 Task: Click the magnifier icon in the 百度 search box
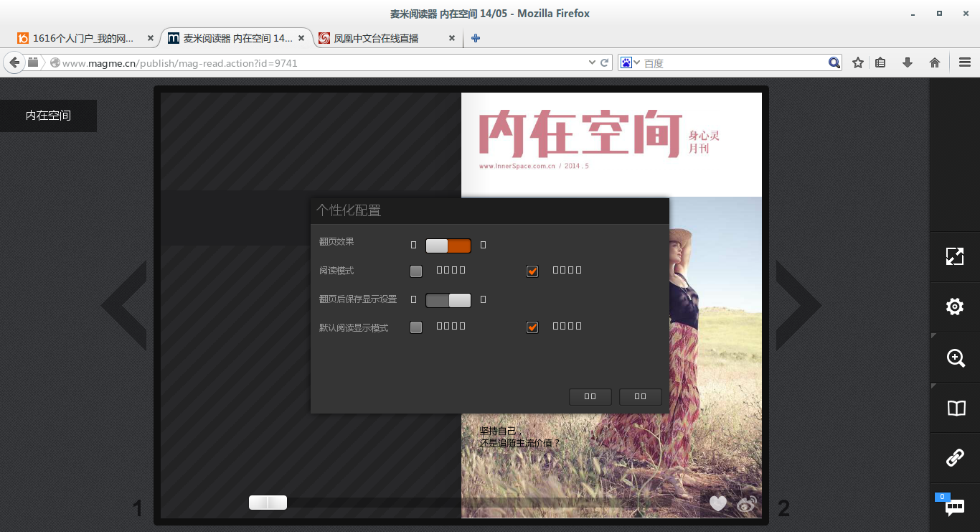coord(834,62)
